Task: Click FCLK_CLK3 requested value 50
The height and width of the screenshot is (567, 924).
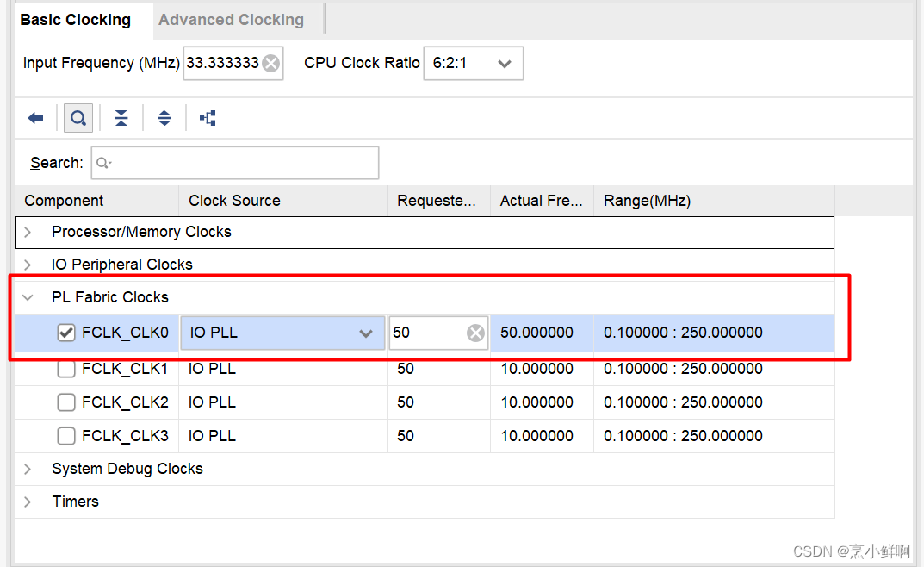Action: pyautogui.click(x=406, y=436)
